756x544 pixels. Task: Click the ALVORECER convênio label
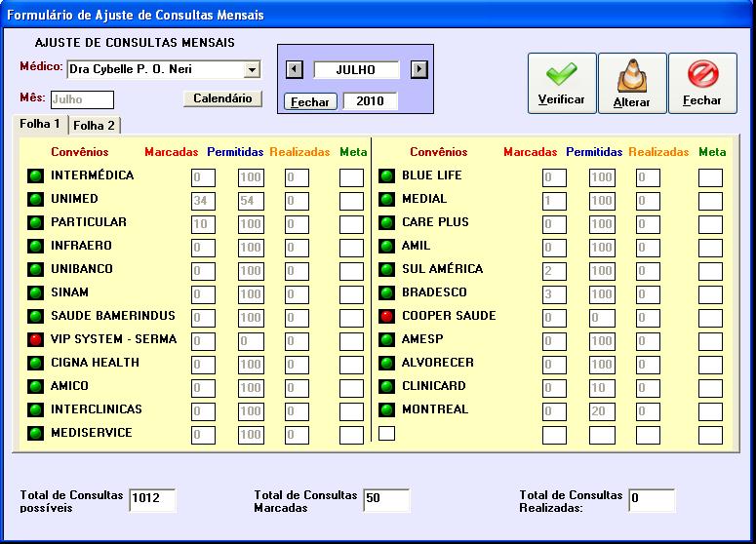pos(438,363)
